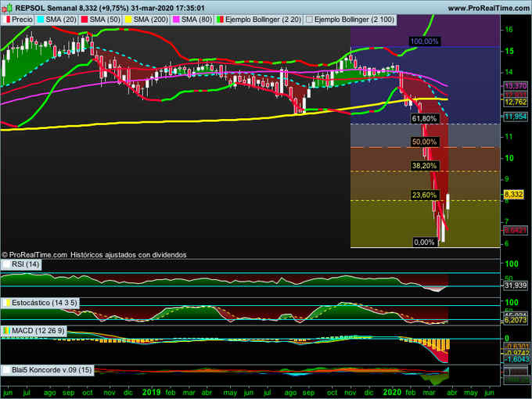
Task: Open the MACD (12 26 9) indicator label
Action: click(33, 331)
